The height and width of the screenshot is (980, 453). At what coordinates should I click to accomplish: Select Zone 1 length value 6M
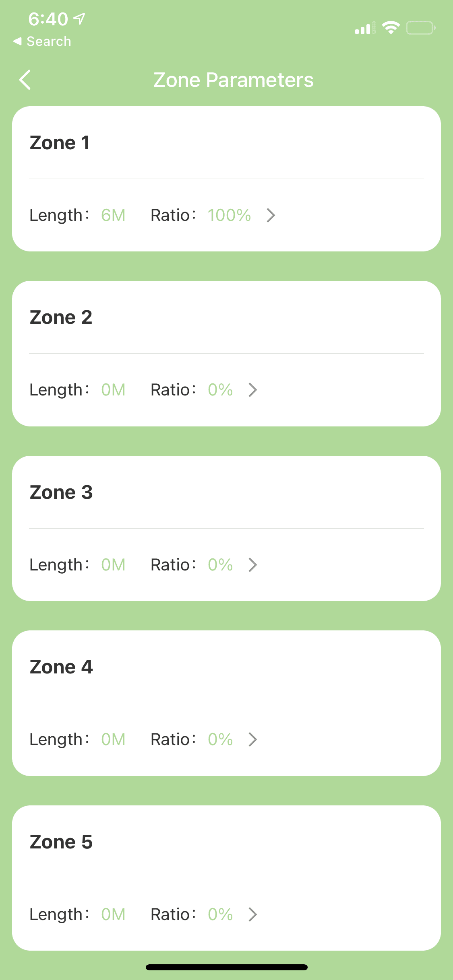[113, 215]
